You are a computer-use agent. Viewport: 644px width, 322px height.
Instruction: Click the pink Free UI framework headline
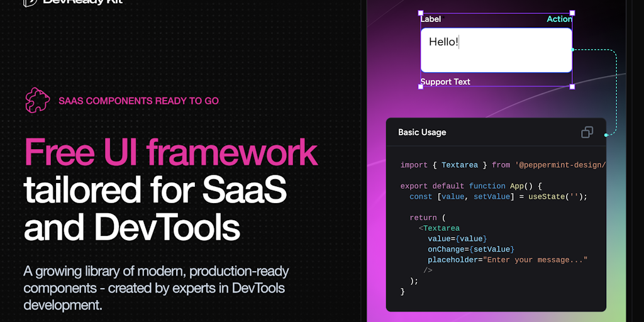pyautogui.click(x=170, y=152)
